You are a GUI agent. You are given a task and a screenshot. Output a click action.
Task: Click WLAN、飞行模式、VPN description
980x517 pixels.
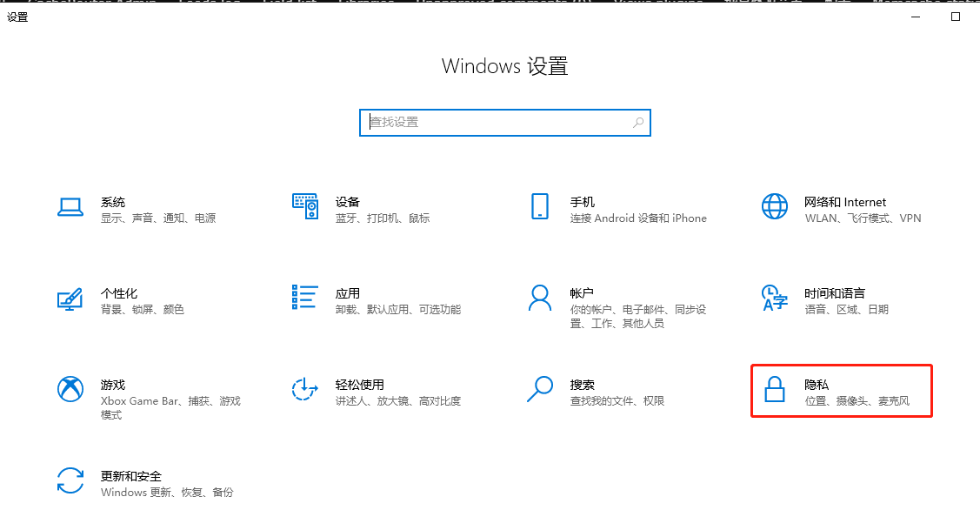[863, 218]
